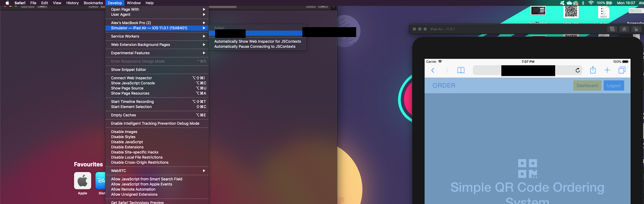Toggle Disable Styles
The width and height of the screenshot is (644, 204).
(157, 137)
